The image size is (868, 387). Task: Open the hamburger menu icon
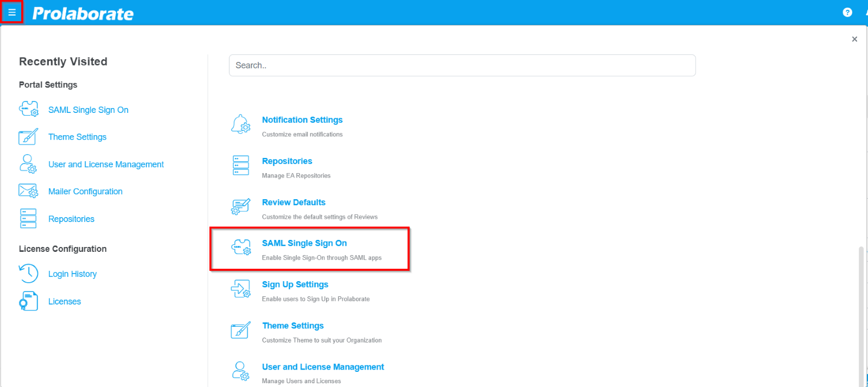[x=12, y=12]
